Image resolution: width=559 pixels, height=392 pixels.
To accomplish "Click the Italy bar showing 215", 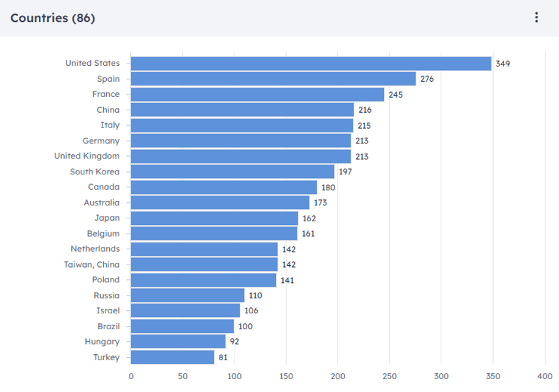I will pyautogui.click(x=242, y=125).
